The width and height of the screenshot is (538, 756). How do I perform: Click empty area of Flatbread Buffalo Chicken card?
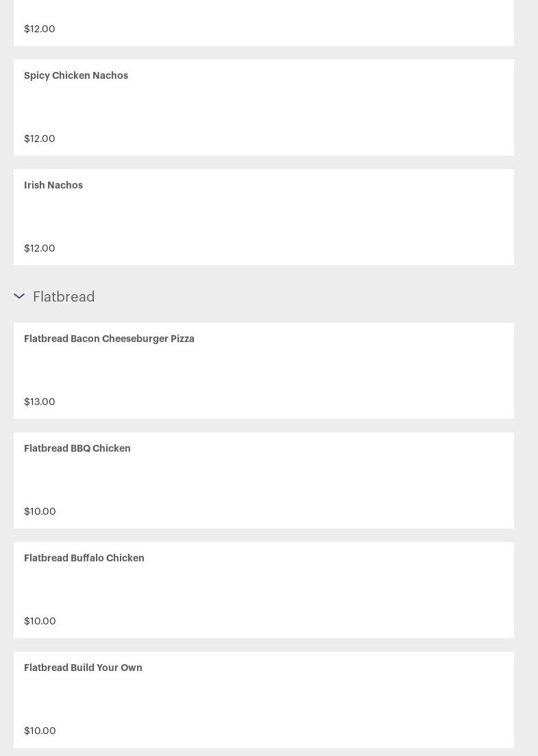click(x=289, y=589)
